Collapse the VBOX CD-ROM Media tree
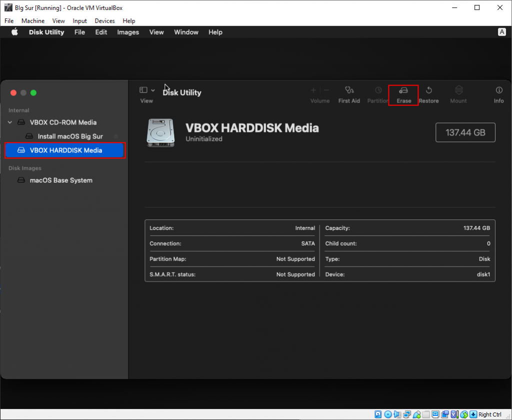 [x=10, y=122]
